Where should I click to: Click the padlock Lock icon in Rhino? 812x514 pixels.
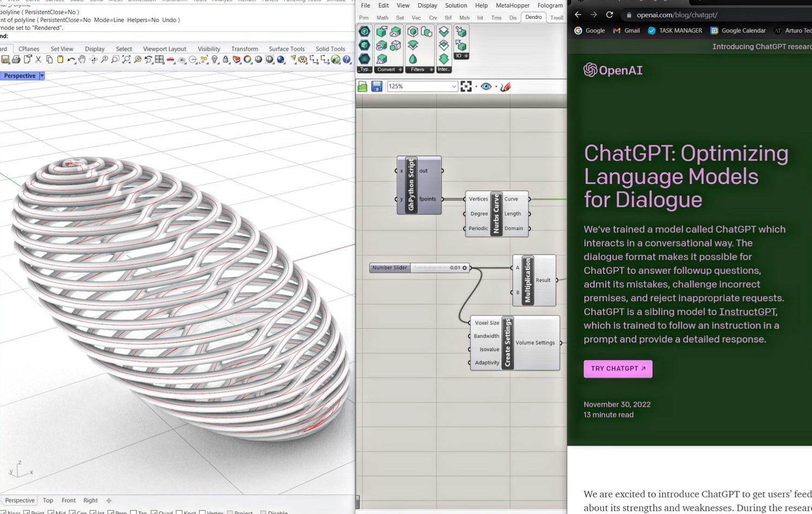(226, 60)
